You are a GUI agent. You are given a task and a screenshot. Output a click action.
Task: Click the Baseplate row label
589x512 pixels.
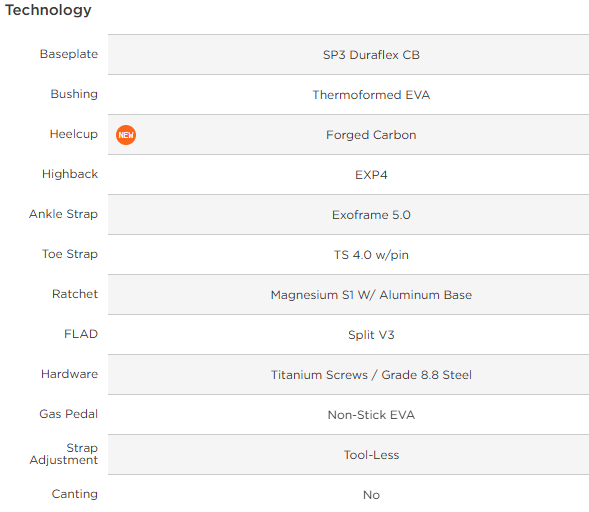[x=69, y=54]
